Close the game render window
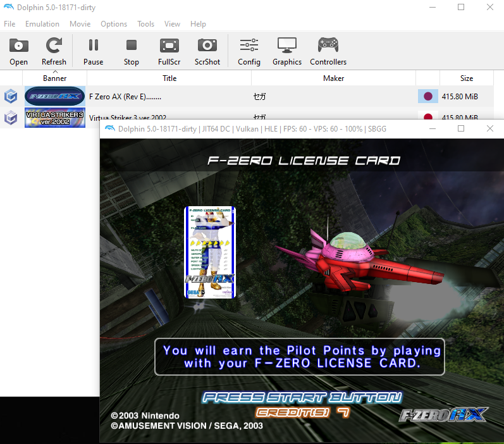 coord(489,128)
